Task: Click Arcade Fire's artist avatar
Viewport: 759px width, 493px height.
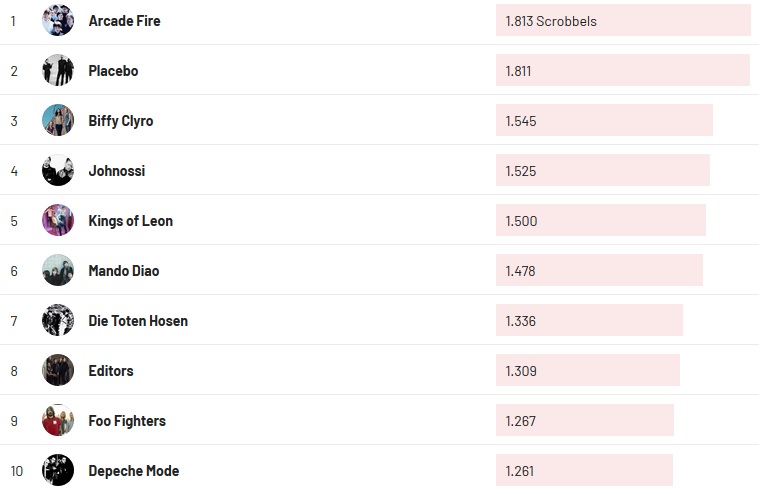Action: (x=58, y=20)
